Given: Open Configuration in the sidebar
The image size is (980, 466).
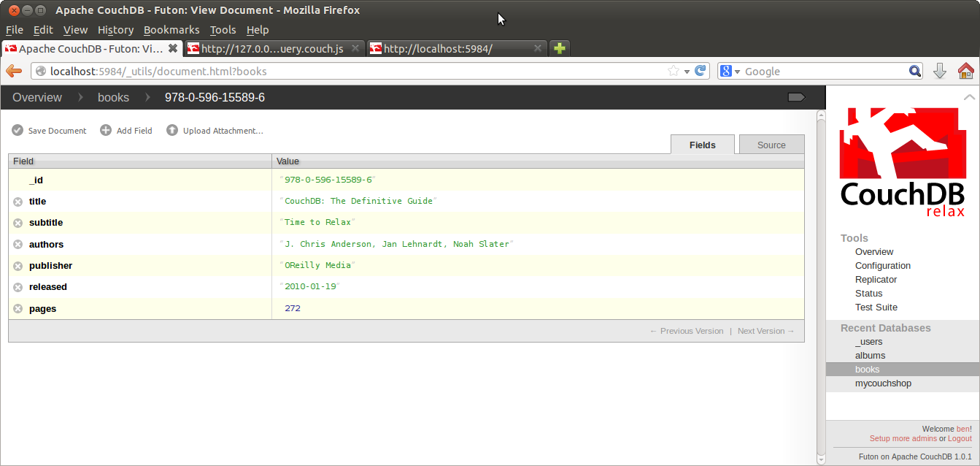Looking at the screenshot, I should point(883,266).
